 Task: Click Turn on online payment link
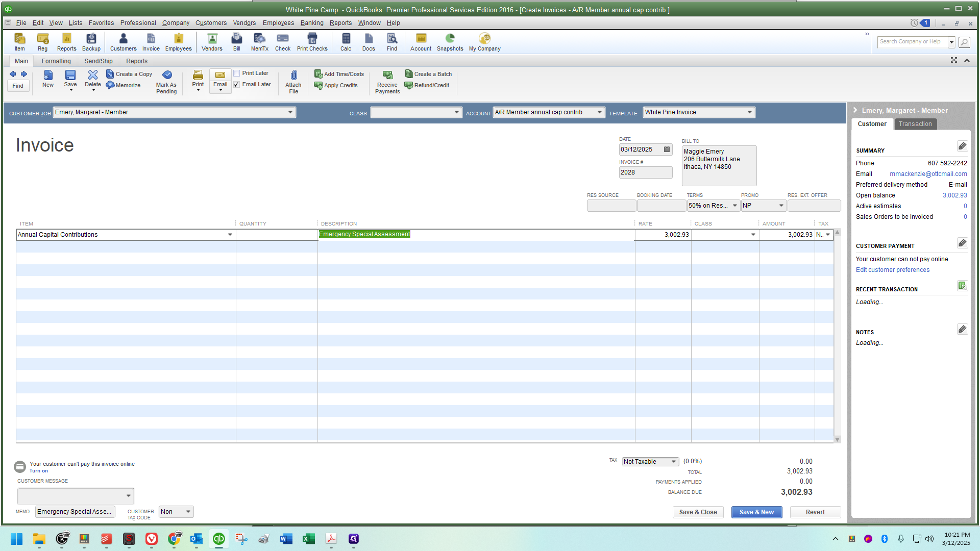38,471
